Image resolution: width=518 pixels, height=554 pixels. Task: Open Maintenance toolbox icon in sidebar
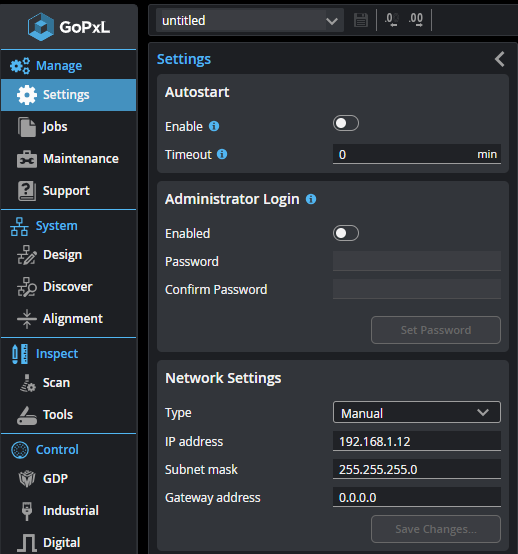[x=27, y=159]
